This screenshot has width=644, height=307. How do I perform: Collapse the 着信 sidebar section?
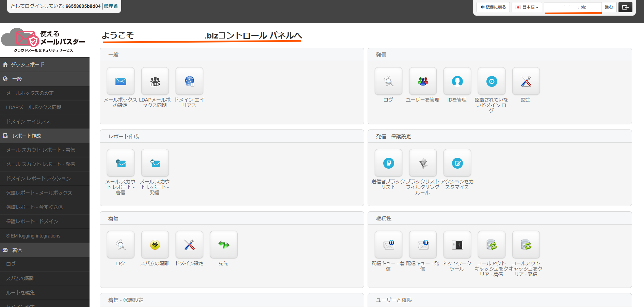pyautogui.click(x=45, y=250)
